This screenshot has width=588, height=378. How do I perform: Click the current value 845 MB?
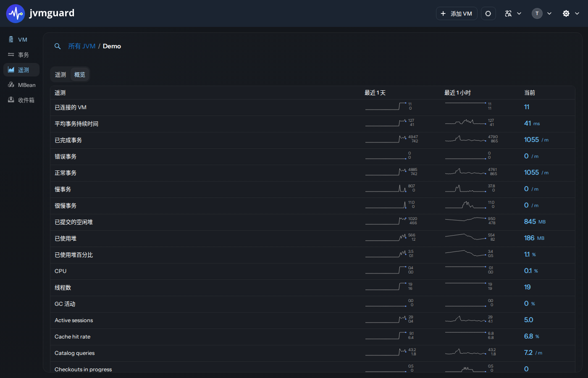pos(535,222)
